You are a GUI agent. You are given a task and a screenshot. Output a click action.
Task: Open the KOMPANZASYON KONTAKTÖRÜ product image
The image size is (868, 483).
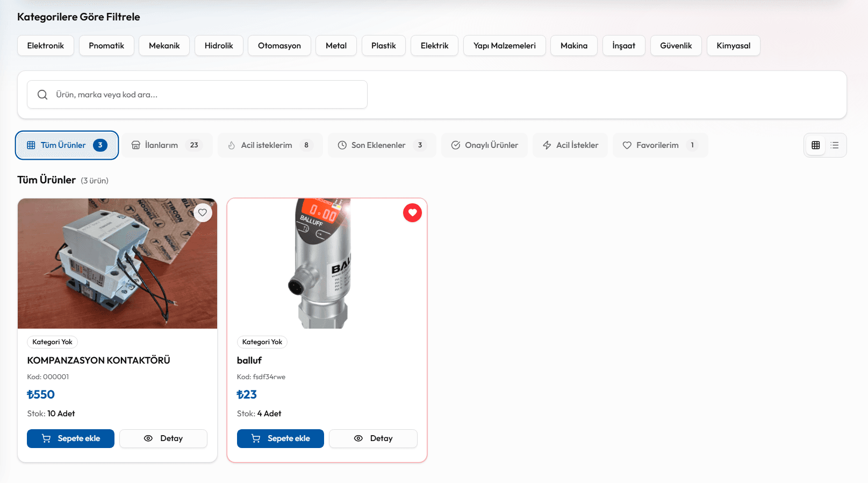point(117,264)
